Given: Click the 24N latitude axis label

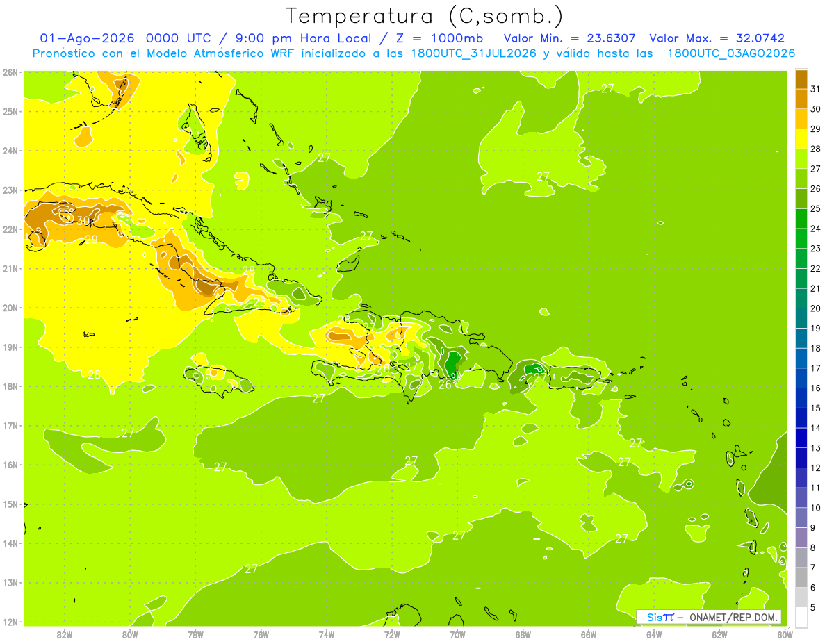Looking at the screenshot, I should coord(10,151).
